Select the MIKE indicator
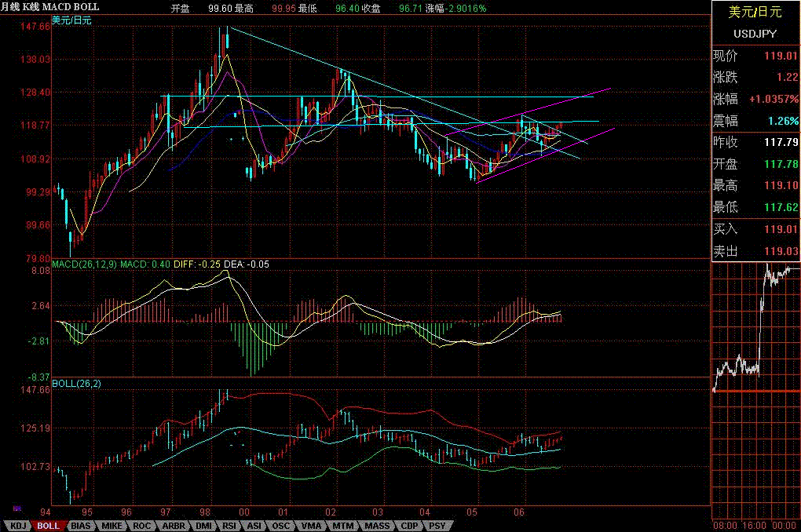The height and width of the screenshot is (532, 801). (110, 526)
